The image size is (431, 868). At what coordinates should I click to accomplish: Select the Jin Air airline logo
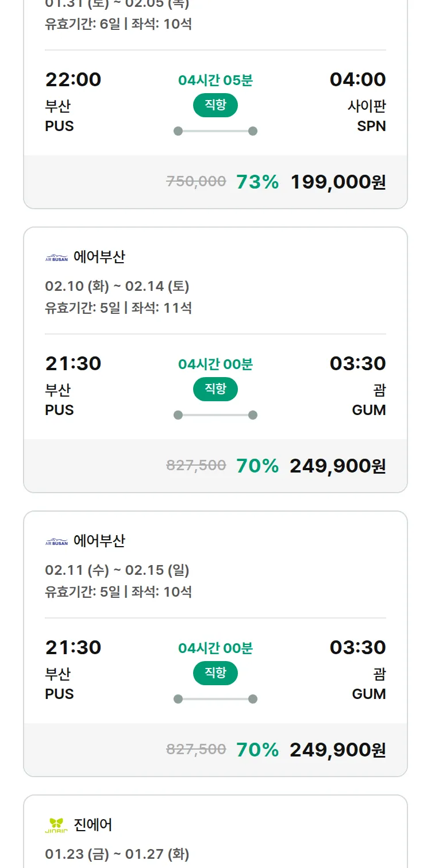click(x=55, y=824)
